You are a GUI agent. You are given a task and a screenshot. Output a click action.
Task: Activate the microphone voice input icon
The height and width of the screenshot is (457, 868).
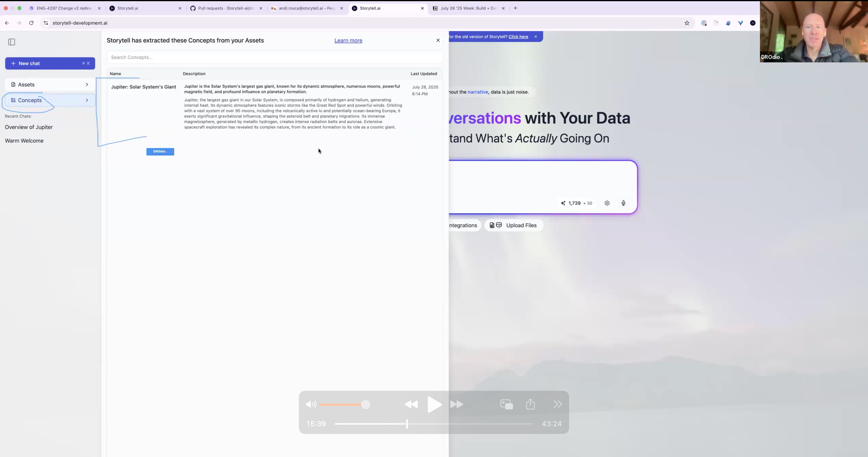click(624, 203)
